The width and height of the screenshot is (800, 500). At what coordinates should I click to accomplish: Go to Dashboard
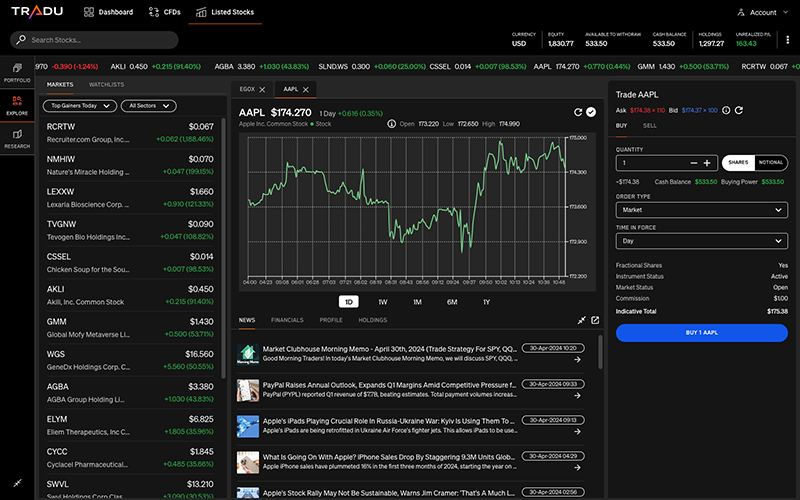(108, 12)
